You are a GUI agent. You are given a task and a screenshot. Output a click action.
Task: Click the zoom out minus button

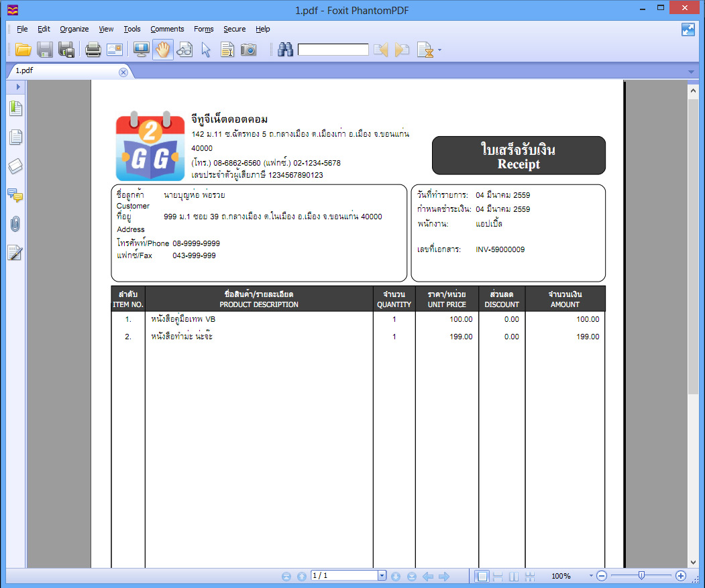(x=602, y=576)
